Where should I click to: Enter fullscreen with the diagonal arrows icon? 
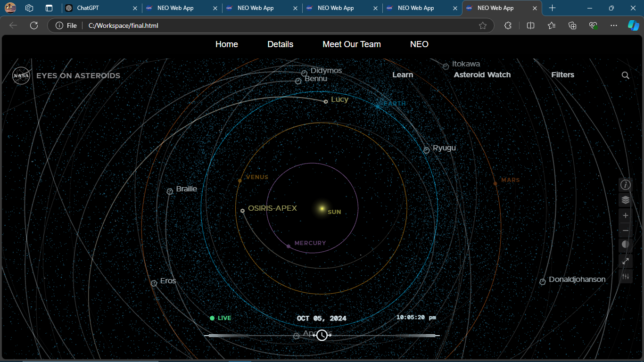tap(626, 261)
